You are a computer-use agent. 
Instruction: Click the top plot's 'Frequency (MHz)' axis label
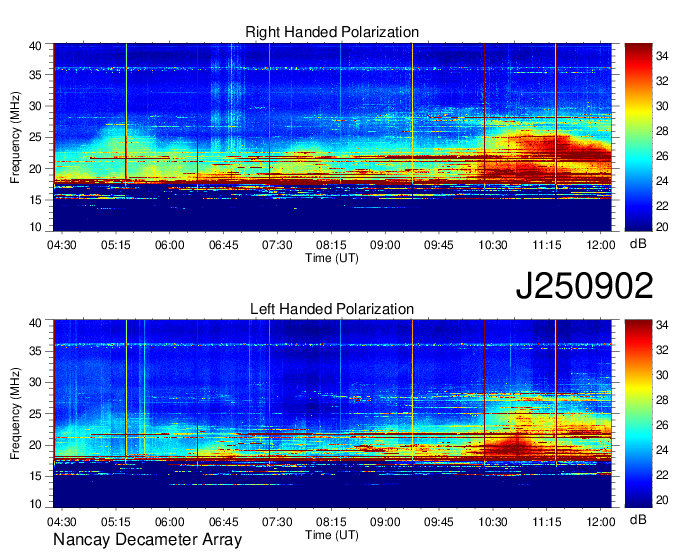coord(15,137)
